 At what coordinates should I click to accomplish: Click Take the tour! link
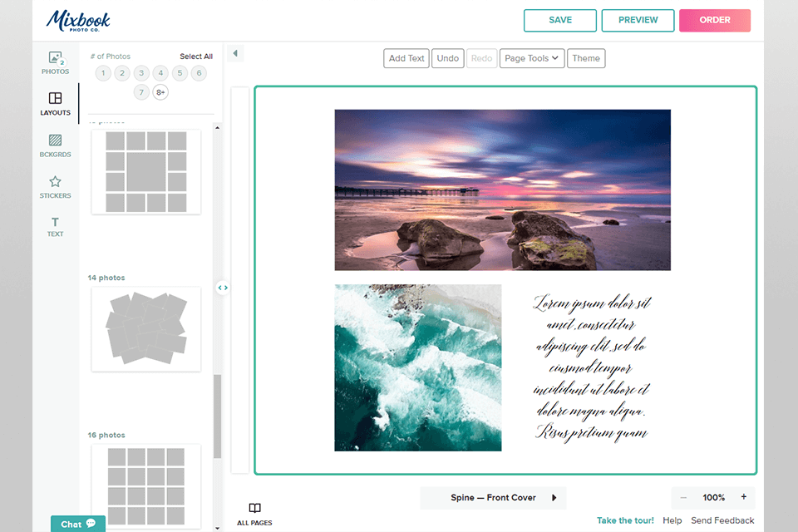pyautogui.click(x=625, y=520)
